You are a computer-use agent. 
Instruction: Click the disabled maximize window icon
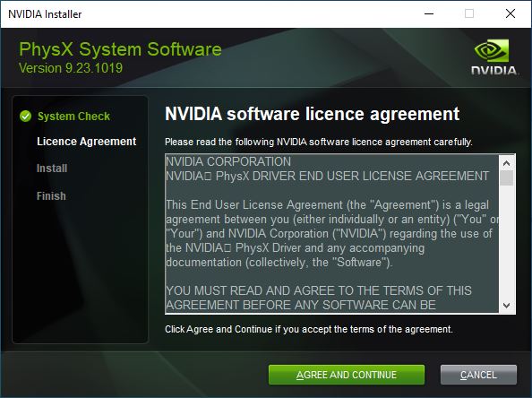coord(469,14)
